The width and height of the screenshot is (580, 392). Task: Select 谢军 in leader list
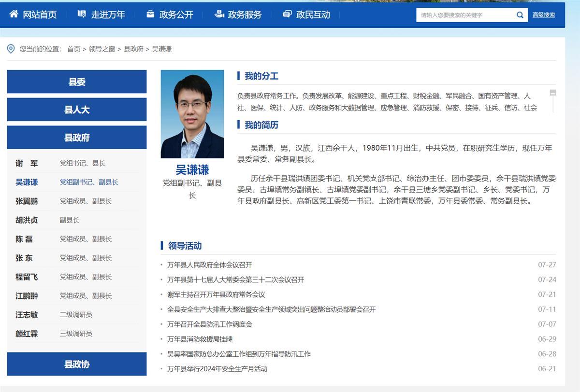coord(27,163)
